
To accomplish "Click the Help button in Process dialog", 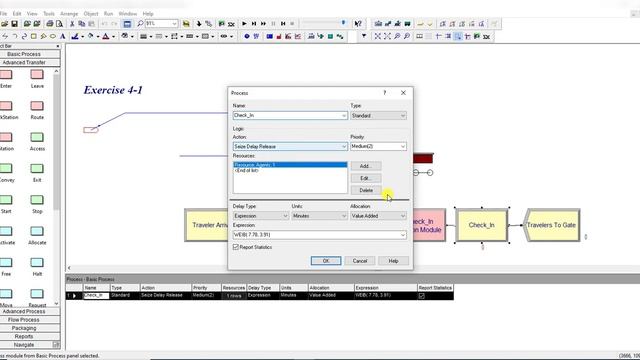I will tap(393, 261).
